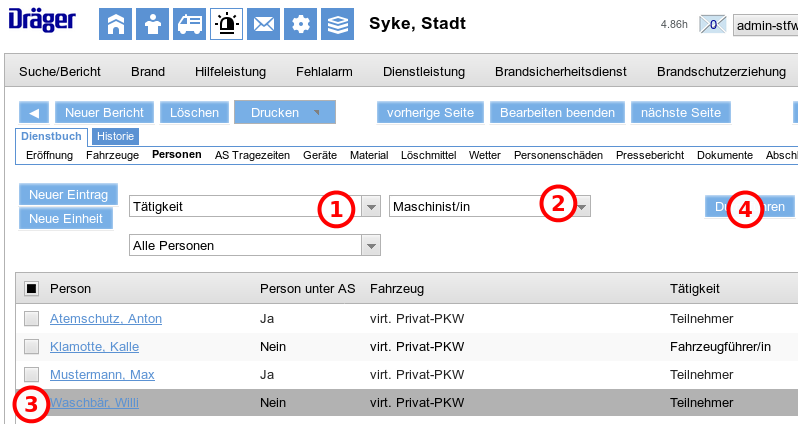Check the box for Klamotte, Kalle
The height and width of the screenshot is (424, 798).
32,347
